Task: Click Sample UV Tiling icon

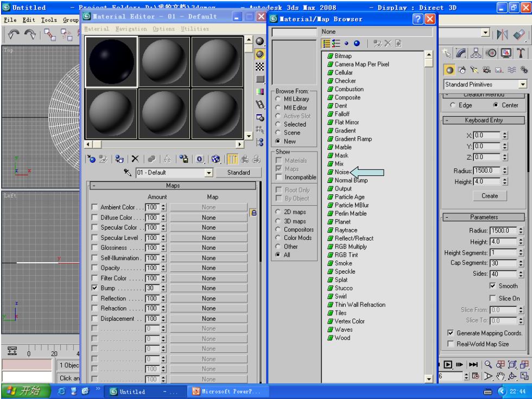Action: click(260, 79)
